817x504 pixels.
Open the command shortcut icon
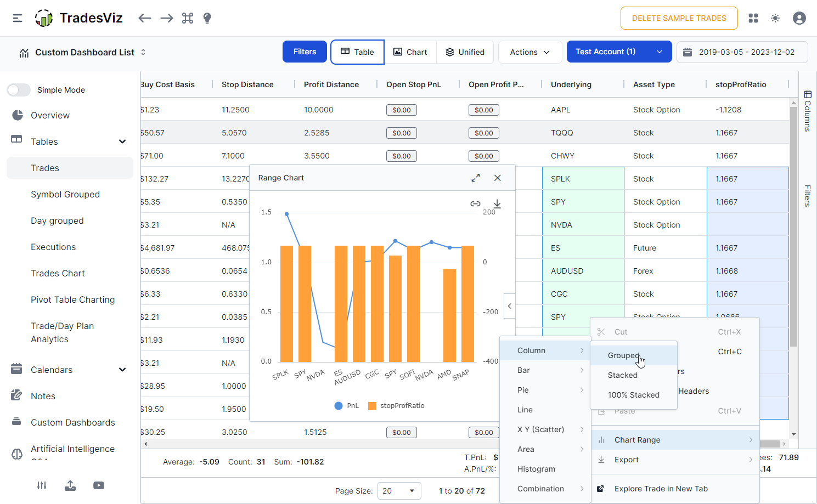pos(188,18)
